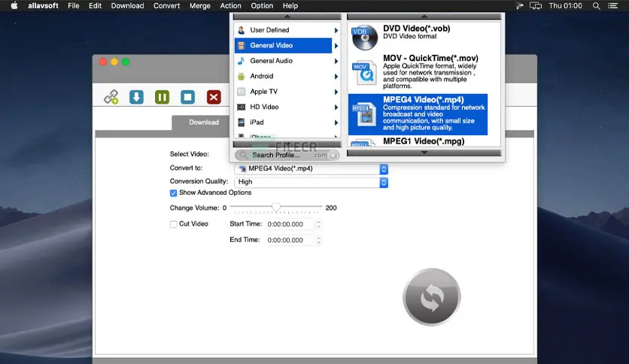The width and height of the screenshot is (629, 364).
Task: Open the Help menu
Action: [x=290, y=5]
